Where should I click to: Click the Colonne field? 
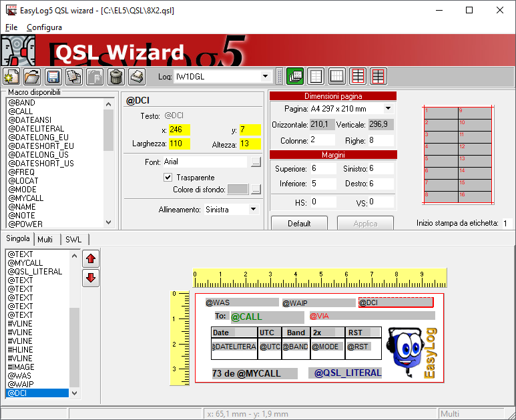322,140
